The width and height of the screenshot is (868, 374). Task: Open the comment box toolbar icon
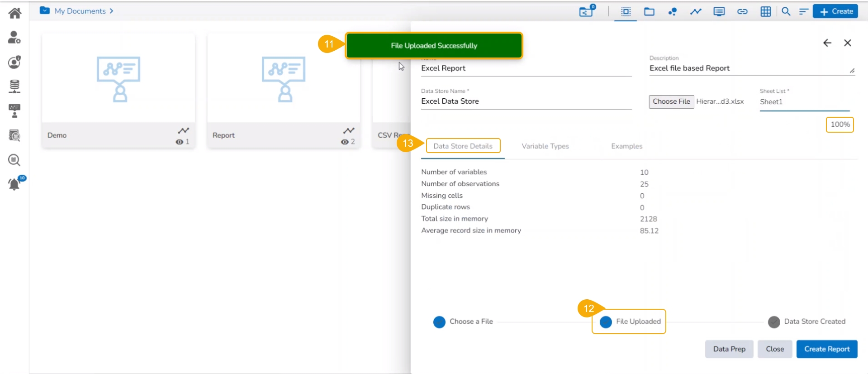pos(719,12)
